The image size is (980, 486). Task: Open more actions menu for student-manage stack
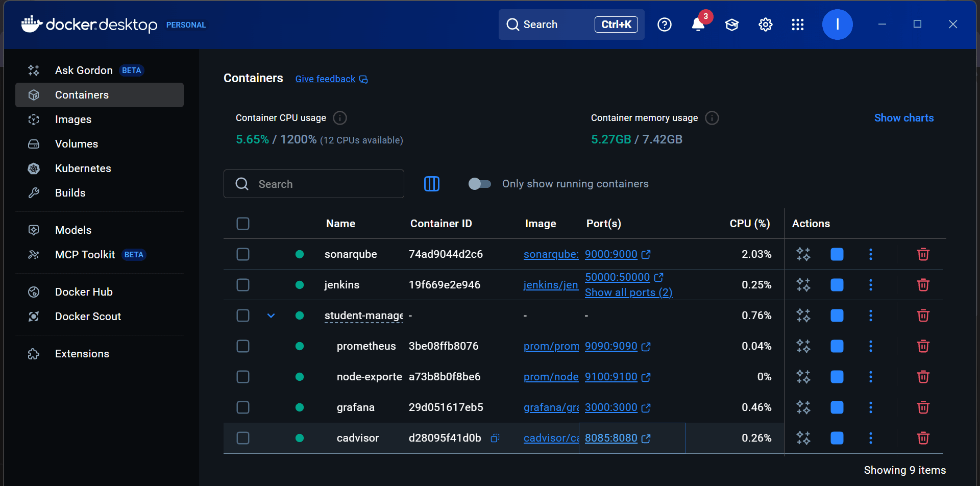point(871,315)
